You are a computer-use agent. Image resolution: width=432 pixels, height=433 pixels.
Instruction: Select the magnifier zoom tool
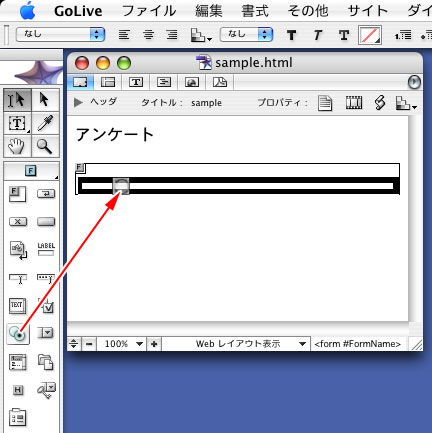point(45,146)
